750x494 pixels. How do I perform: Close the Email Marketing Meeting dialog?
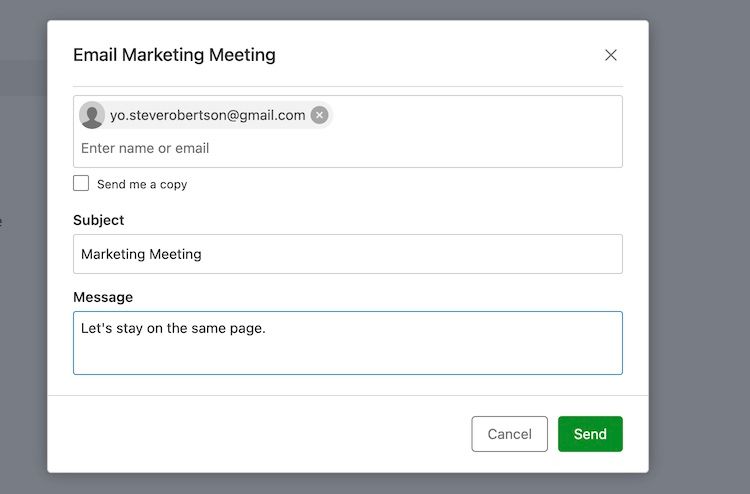pyautogui.click(x=610, y=55)
